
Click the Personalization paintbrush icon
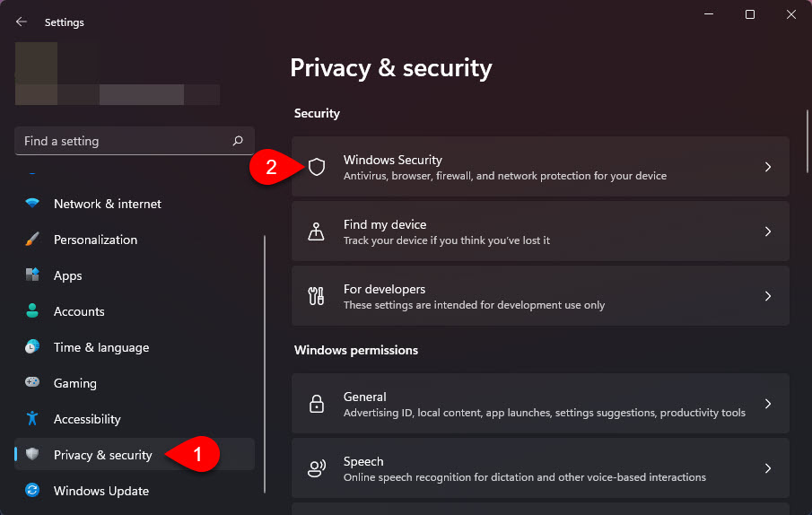coord(32,240)
